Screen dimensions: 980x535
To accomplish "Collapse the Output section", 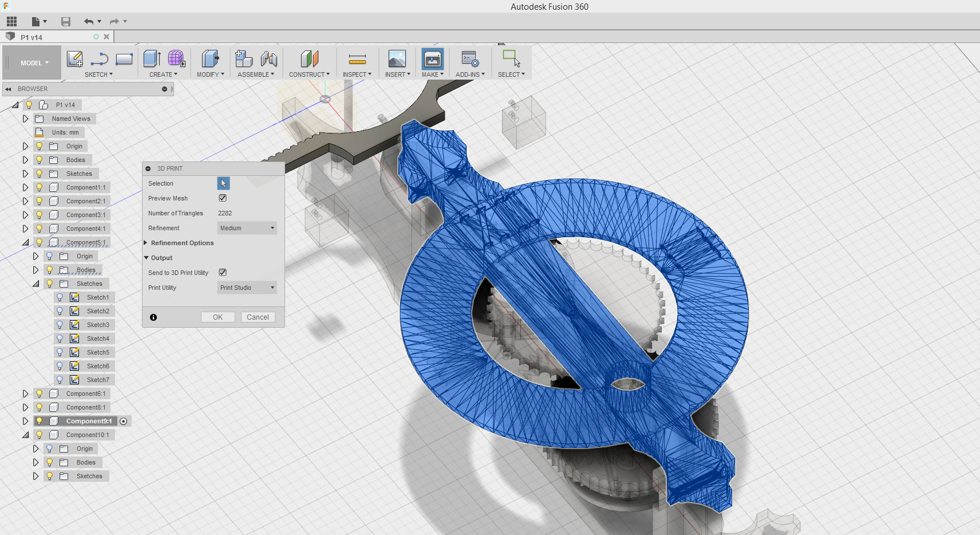I will (x=146, y=258).
